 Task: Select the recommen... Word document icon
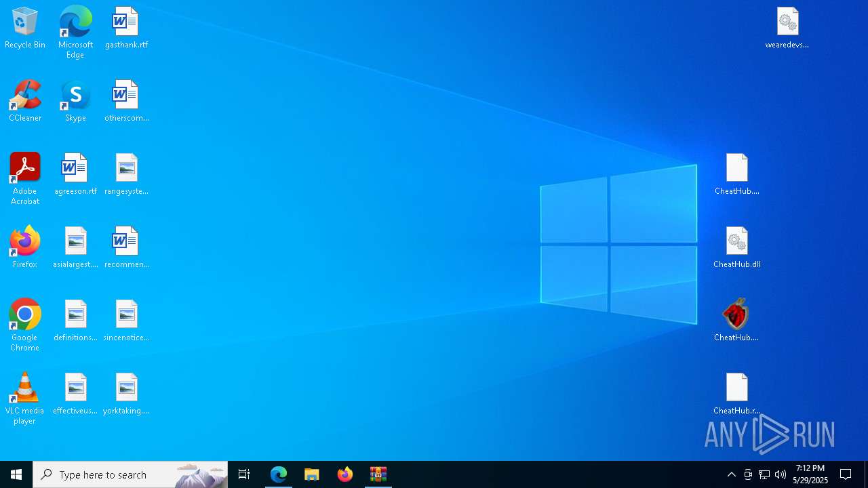(x=126, y=248)
